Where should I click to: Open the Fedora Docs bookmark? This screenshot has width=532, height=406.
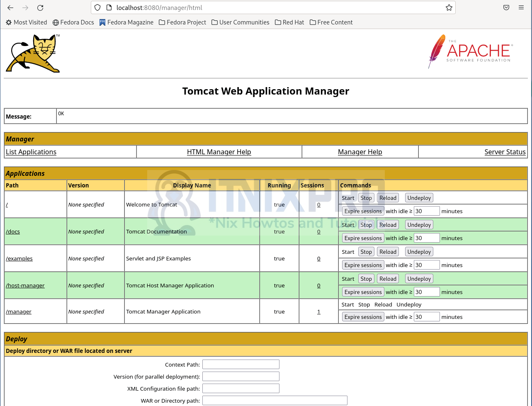pyautogui.click(x=73, y=22)
